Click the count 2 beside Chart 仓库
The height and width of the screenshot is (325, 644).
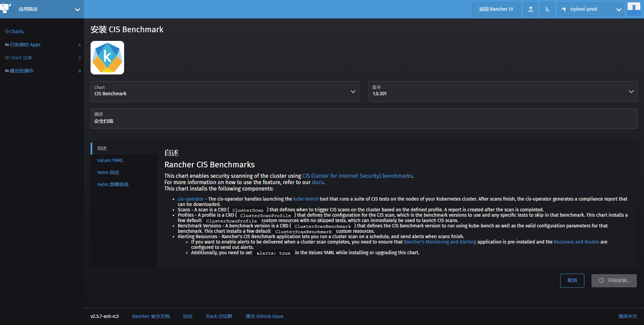pos(79,58)
